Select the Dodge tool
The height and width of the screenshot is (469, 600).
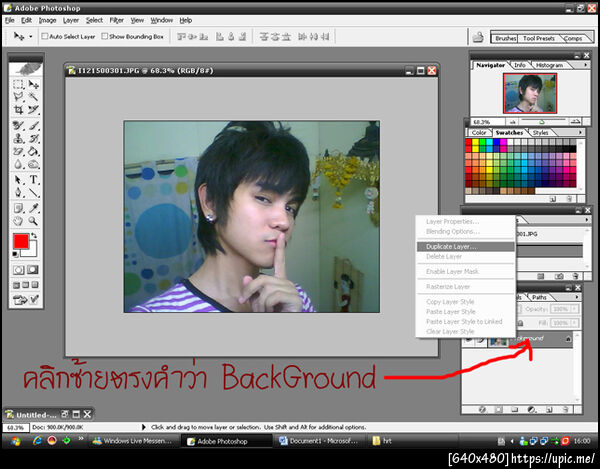click(x=34, y=164)
